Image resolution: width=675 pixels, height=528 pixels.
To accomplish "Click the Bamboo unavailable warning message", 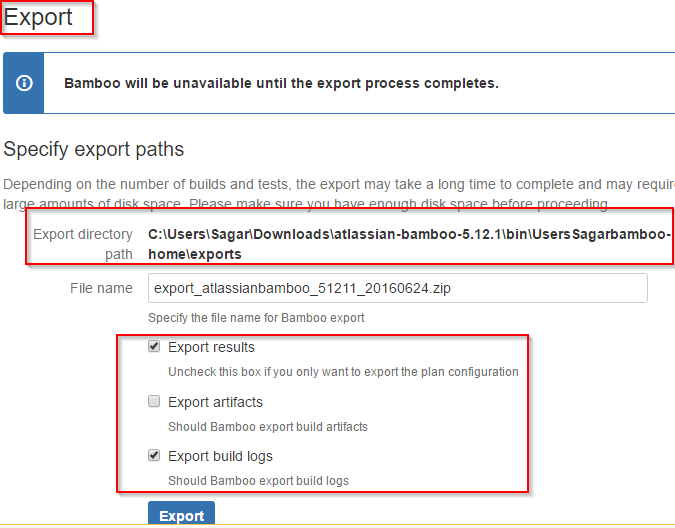I will [281, 83].
